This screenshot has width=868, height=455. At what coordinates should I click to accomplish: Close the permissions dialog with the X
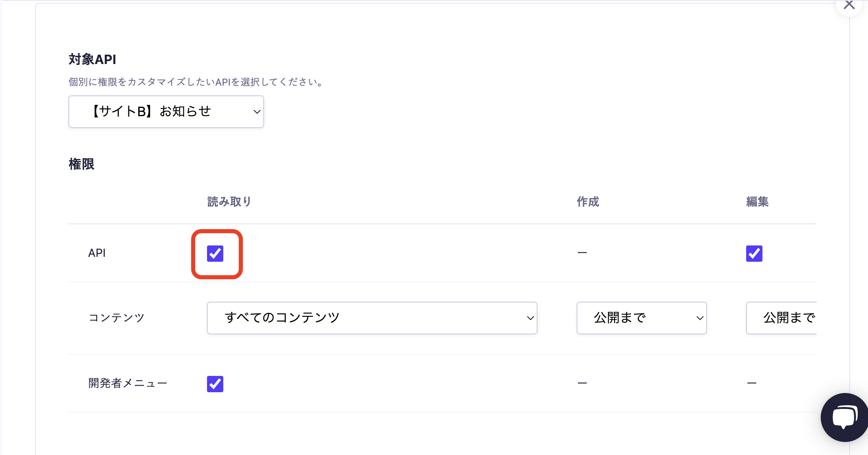click(x=849, y=5)
